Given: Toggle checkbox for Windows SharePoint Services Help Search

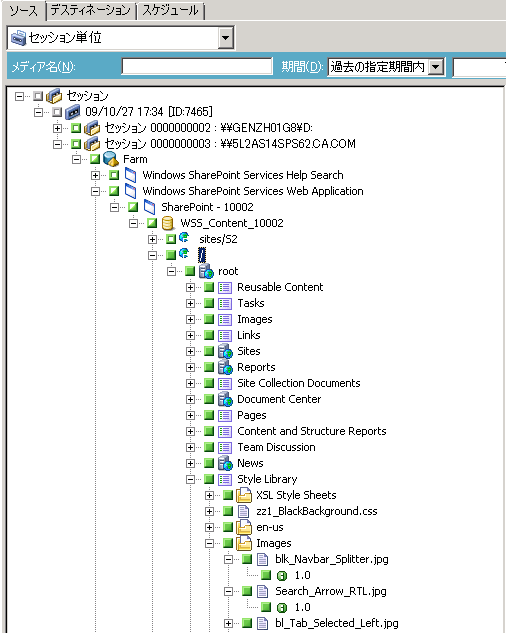Looking at the screenshot, I should click(114, 175).
